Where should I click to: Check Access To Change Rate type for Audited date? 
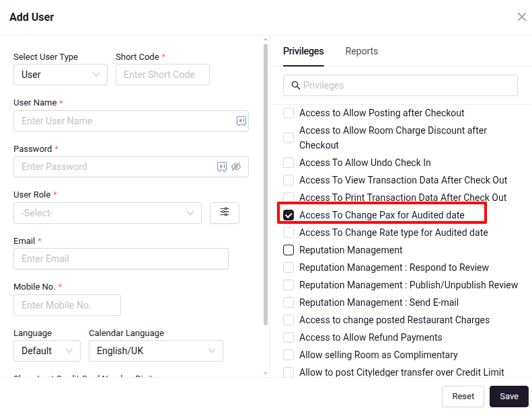tap(289, 233)
